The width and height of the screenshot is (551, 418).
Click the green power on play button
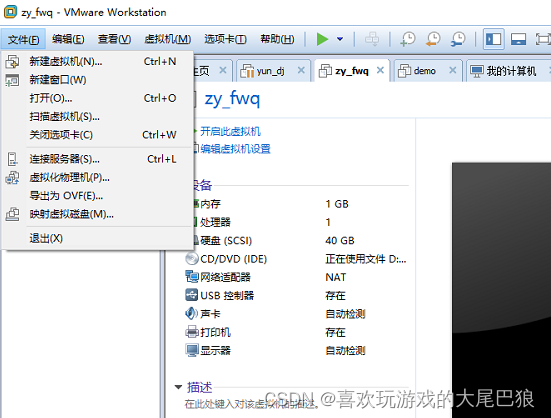click(322, 39)
